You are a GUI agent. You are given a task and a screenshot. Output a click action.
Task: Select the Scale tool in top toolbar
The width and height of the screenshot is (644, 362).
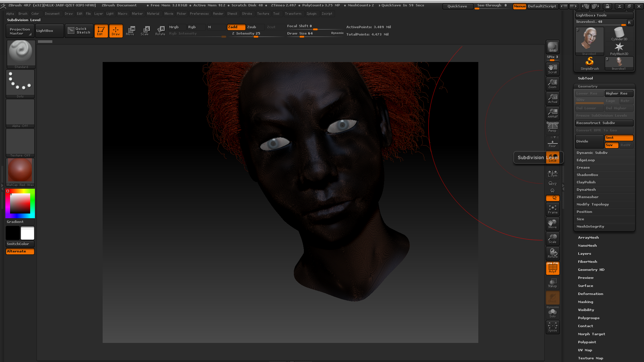point(145,31)
